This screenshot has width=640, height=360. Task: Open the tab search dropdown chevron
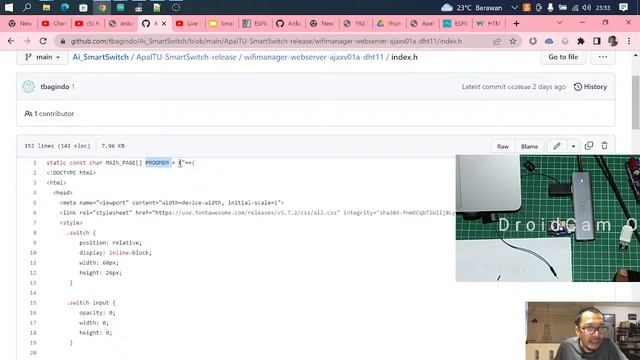pos(560,23)
